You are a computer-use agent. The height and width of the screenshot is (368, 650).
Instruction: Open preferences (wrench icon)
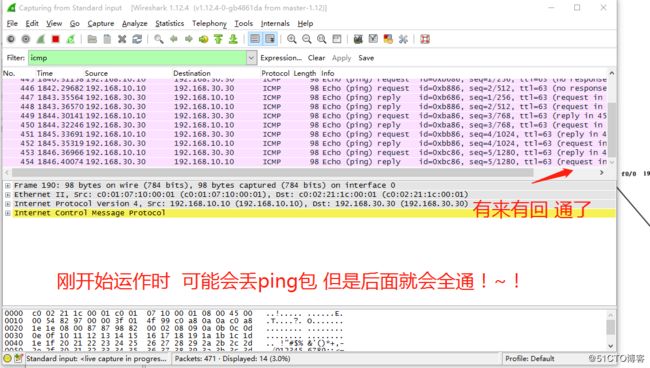(x=403, y=39)
